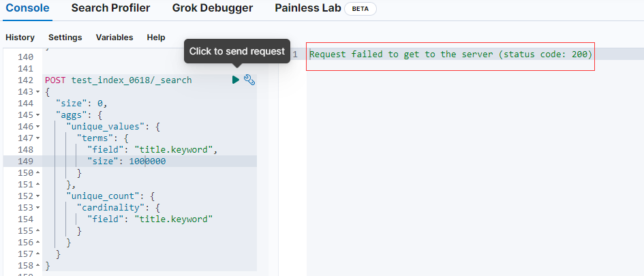The height and width of the screenshot is (276, 644).
Task: Fold the "terms" block at line 147
Action: coord(37,138)
